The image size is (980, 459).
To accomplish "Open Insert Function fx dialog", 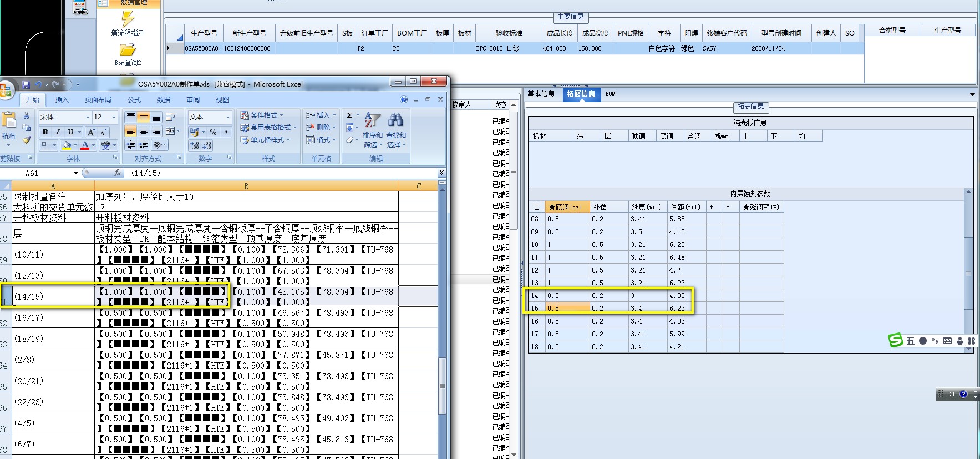I will coord(118,173).
